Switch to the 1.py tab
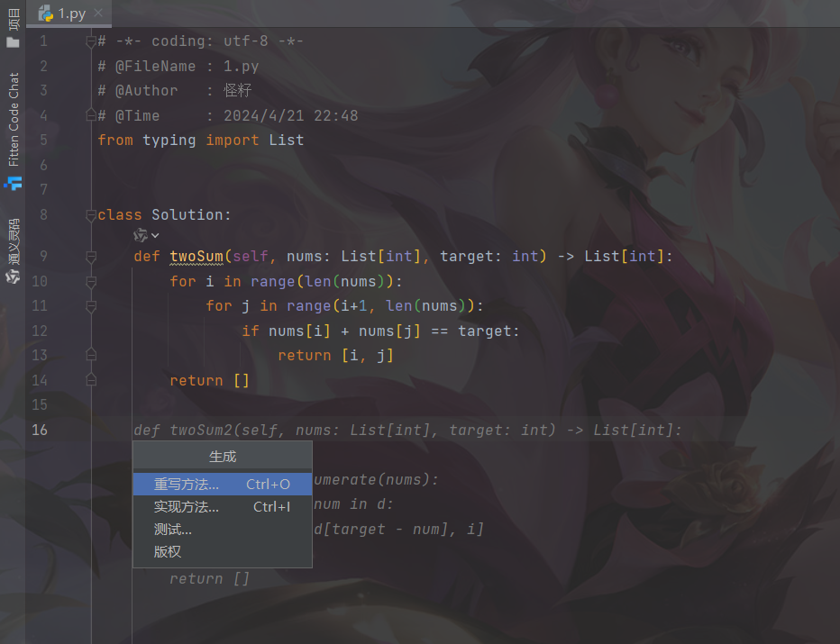The image size is (840, 644). [x=68, y=14]
